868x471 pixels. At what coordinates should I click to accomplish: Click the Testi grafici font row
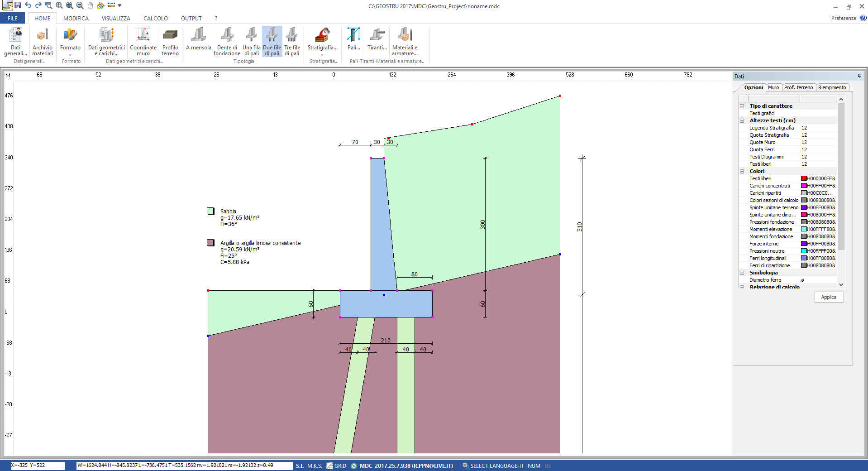point(788,113)
